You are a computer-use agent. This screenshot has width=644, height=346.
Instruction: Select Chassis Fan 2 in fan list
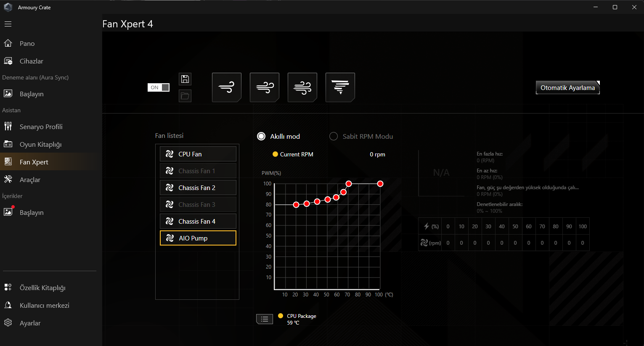[x=198, y=188]
